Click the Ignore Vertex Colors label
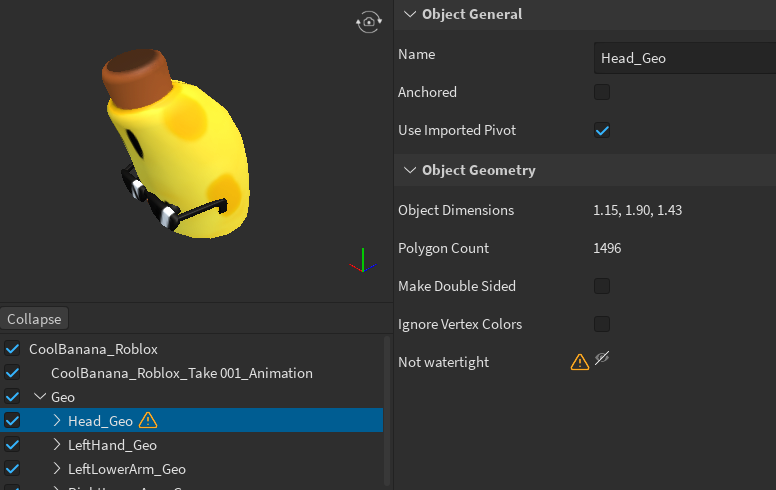Viewport: 776px width, 490px height. coord(460,324)
